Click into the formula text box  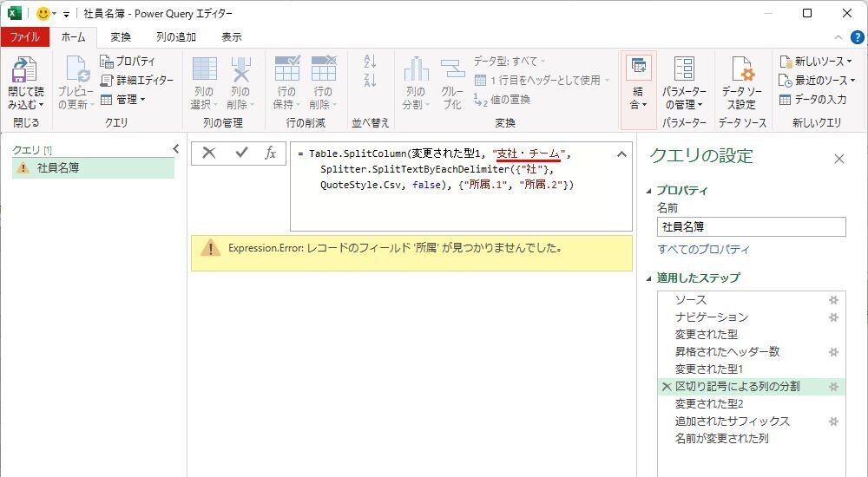(x=461, y=186)
